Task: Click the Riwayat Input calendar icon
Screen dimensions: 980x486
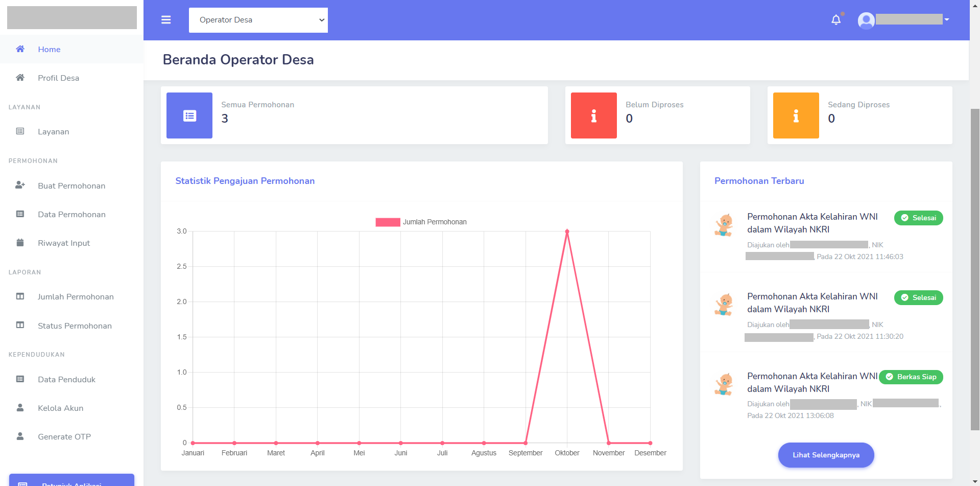Action: pos(20,243)
